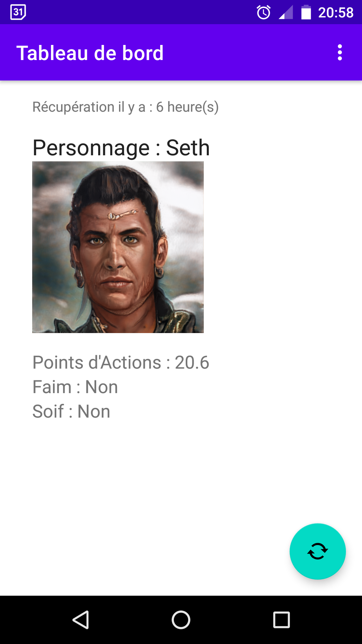
Task: Tap the cellular signal strength icon
Action: 286,13
